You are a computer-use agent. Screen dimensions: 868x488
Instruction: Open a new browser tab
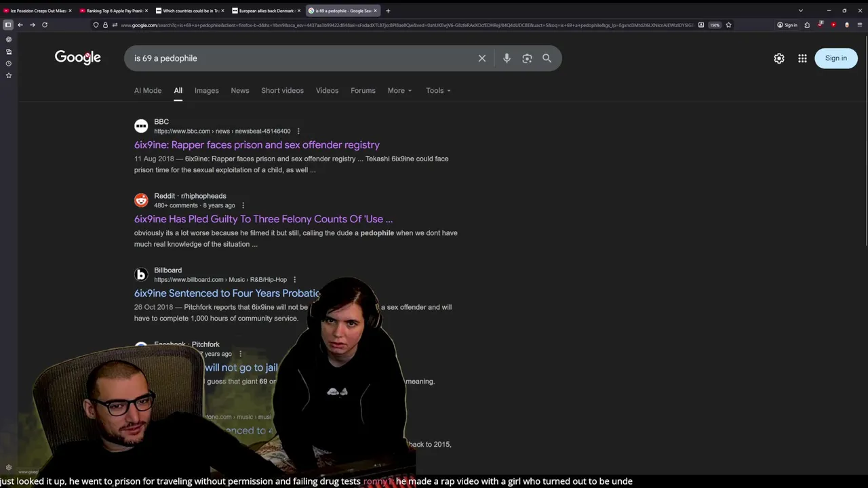388,11
